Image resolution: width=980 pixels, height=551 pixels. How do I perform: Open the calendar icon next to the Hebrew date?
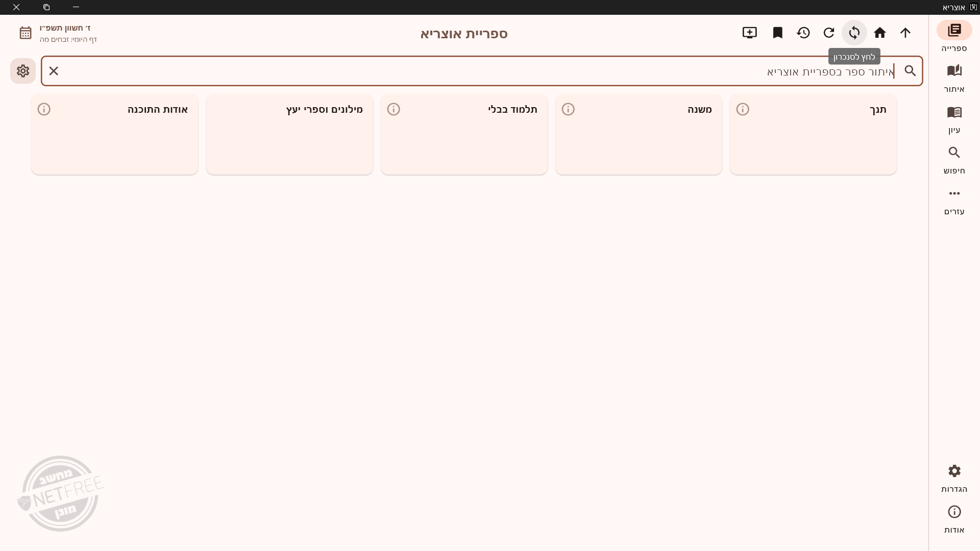point(26,33)
